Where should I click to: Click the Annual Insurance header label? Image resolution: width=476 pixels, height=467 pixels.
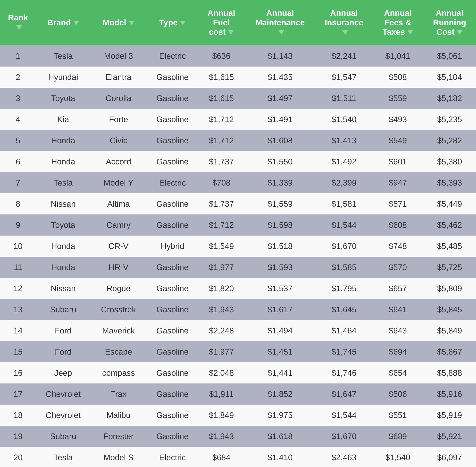(x=344, y=18)
